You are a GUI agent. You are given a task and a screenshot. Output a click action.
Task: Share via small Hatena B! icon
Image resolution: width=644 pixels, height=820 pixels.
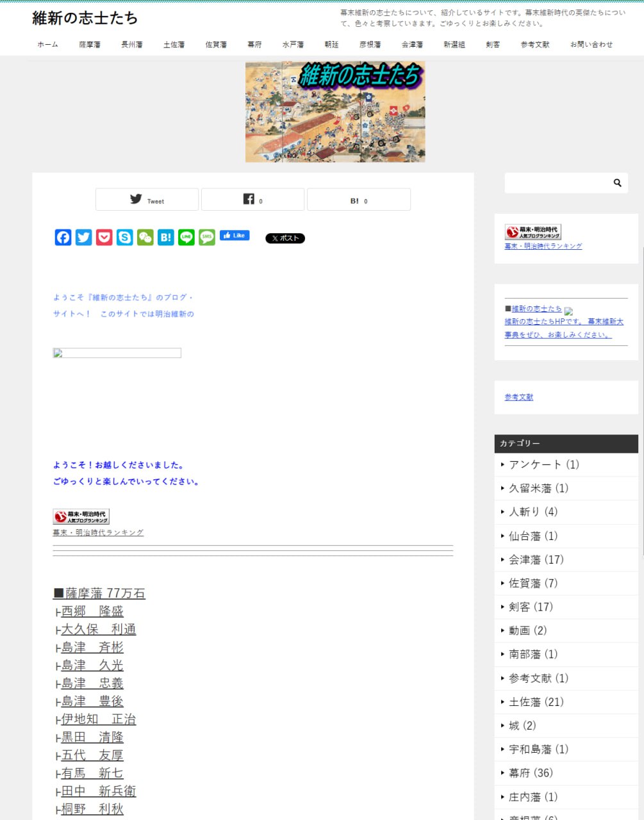point(165,238)
